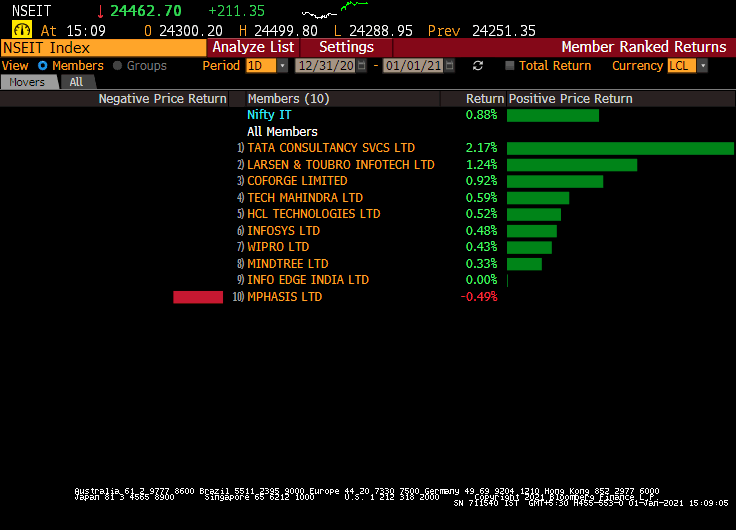Select the INFOSYS LTD member row

[284, 231]
